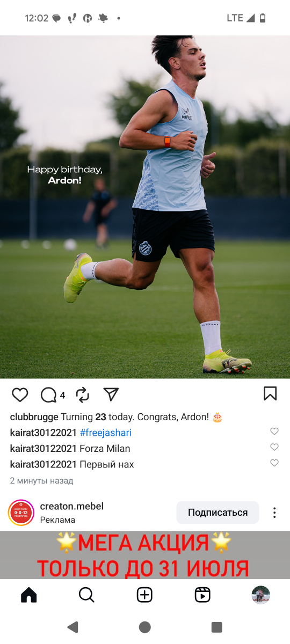Open the МЕГА АКЦИЯ ad banner
The width and height of the screenshot is (290, 644).
click(x=145, y=555)
